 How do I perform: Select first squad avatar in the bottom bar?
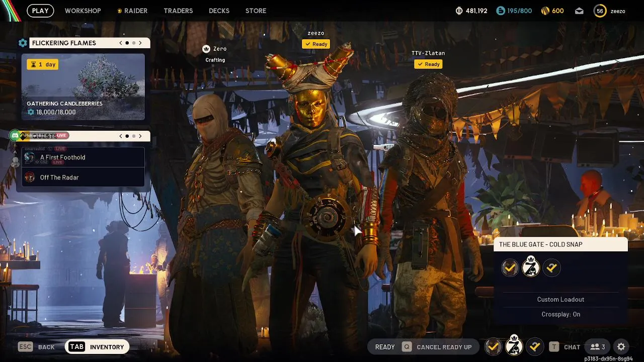[x=494, y=347]
